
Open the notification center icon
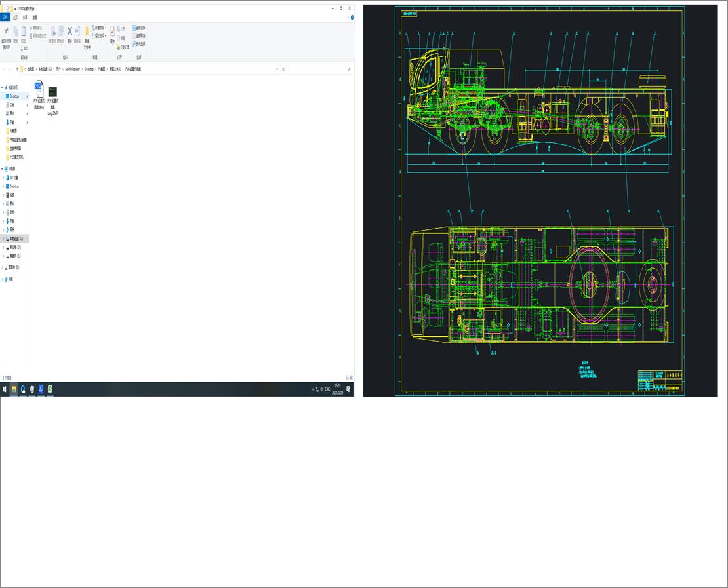[x=348, y=389]
